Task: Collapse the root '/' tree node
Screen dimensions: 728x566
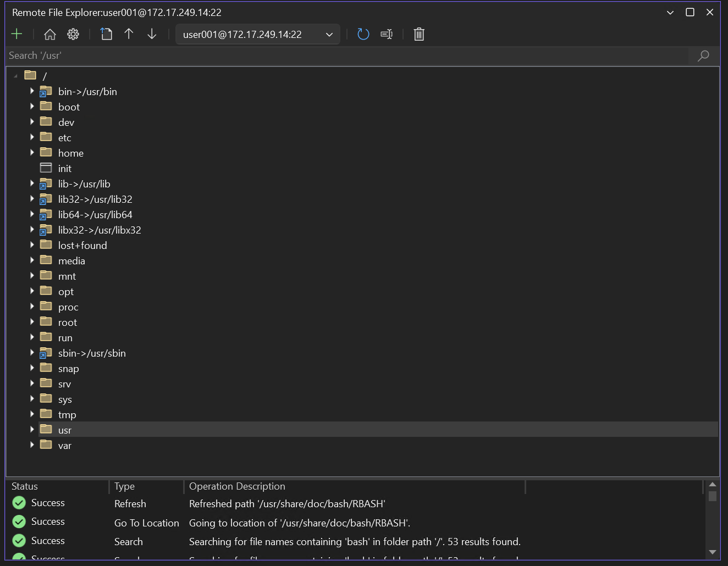Action: [x=15, y=76]
